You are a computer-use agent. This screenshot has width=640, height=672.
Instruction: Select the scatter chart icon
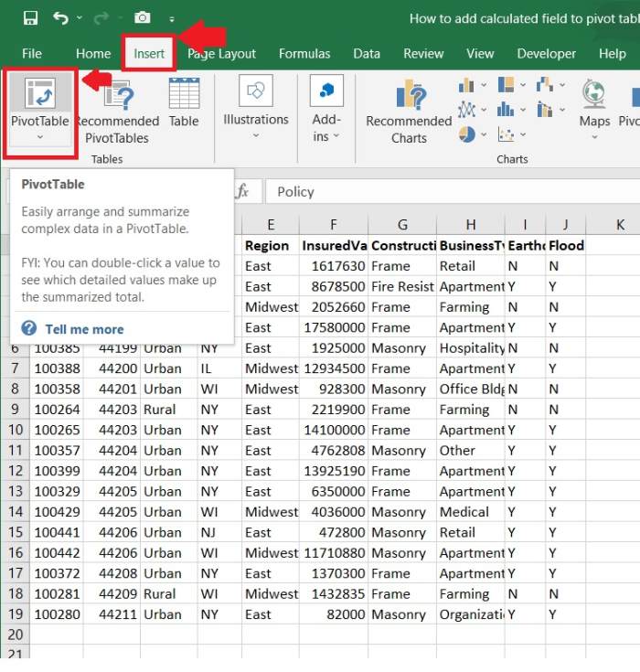coord(506,134)
